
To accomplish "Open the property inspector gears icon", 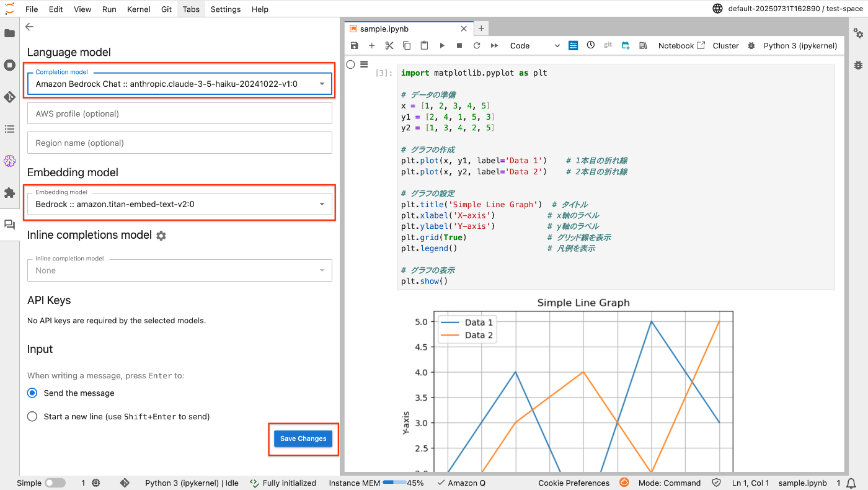I will coord(858,33).
